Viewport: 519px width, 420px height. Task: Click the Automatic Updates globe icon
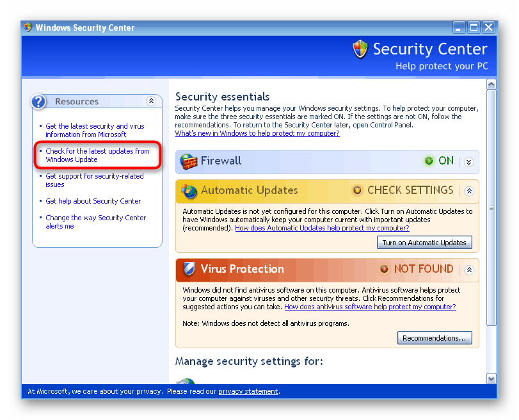tap(188, 190)
